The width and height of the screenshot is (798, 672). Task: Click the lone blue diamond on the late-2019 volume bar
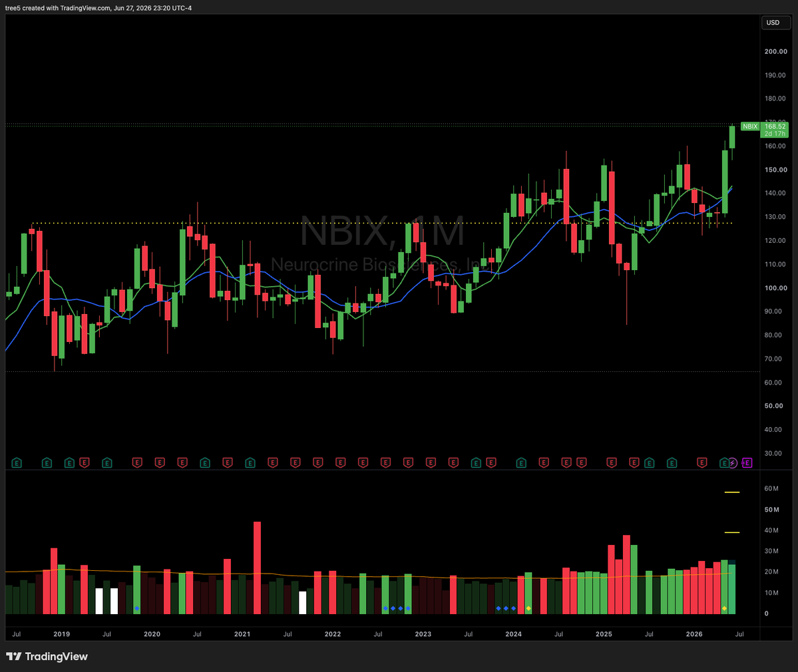136,608
